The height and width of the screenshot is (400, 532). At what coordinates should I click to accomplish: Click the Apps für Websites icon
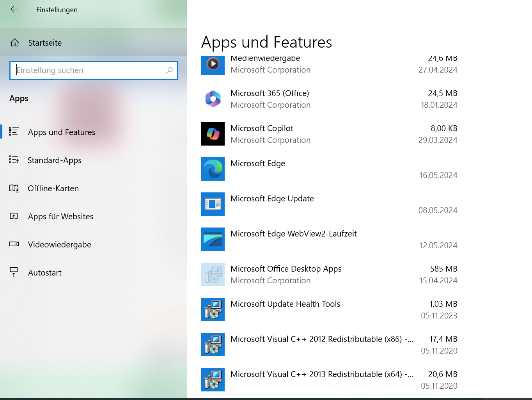point(14,216)
